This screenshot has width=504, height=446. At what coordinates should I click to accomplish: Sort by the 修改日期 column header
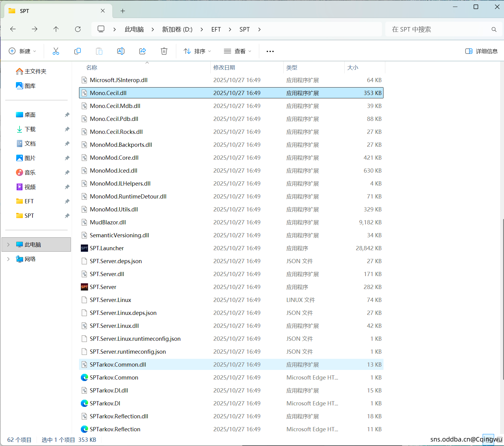(224, 67)
